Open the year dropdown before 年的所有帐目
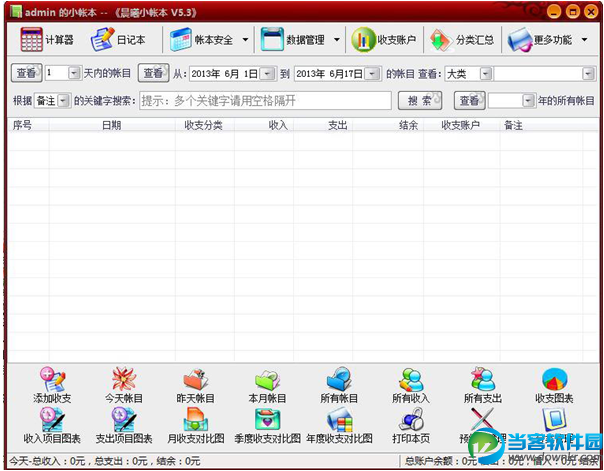This screenshot has height=471, width=604. [x=527, y=101]
